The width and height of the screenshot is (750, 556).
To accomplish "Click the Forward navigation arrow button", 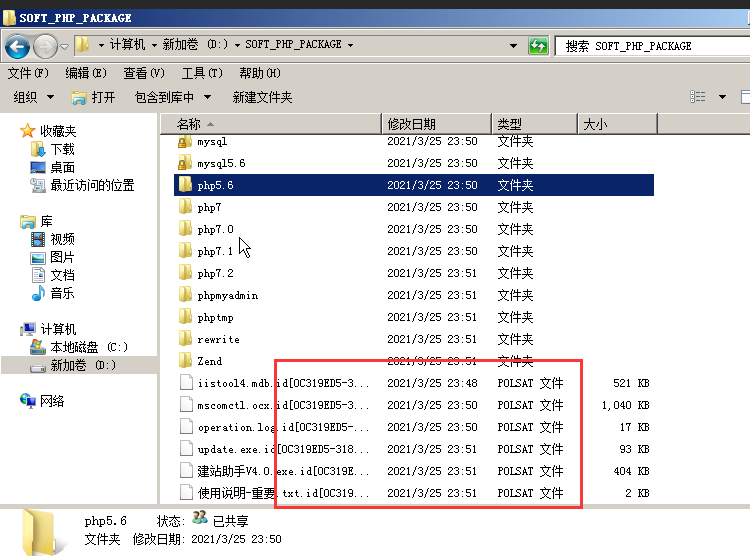I will coord(46,45).
